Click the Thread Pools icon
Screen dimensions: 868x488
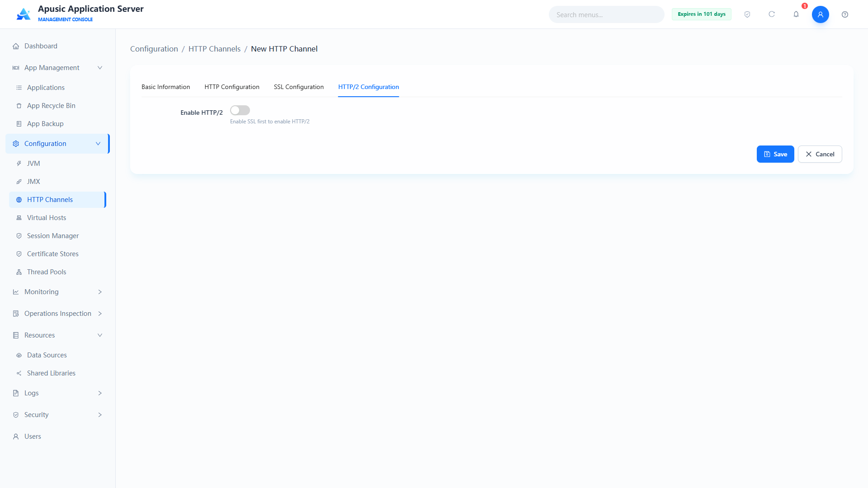19,272
